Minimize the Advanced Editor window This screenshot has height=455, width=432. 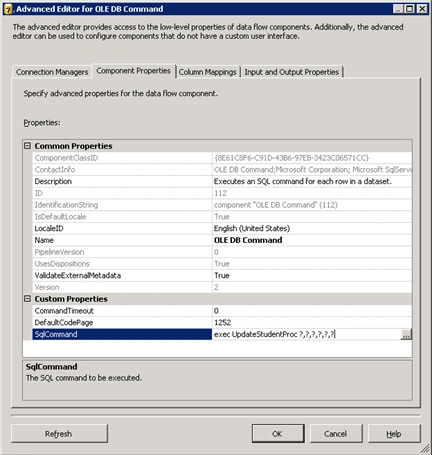click(398, 9)
